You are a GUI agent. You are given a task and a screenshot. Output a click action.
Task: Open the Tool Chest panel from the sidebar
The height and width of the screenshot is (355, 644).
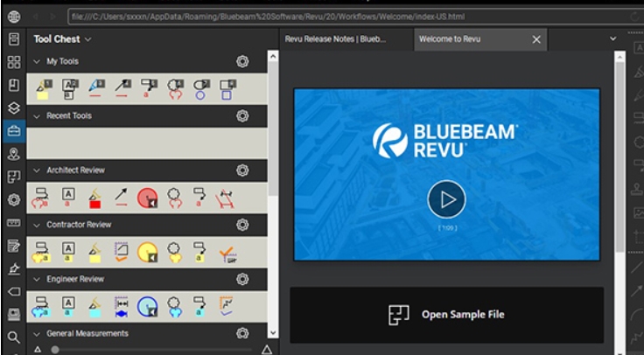(13, 132)
